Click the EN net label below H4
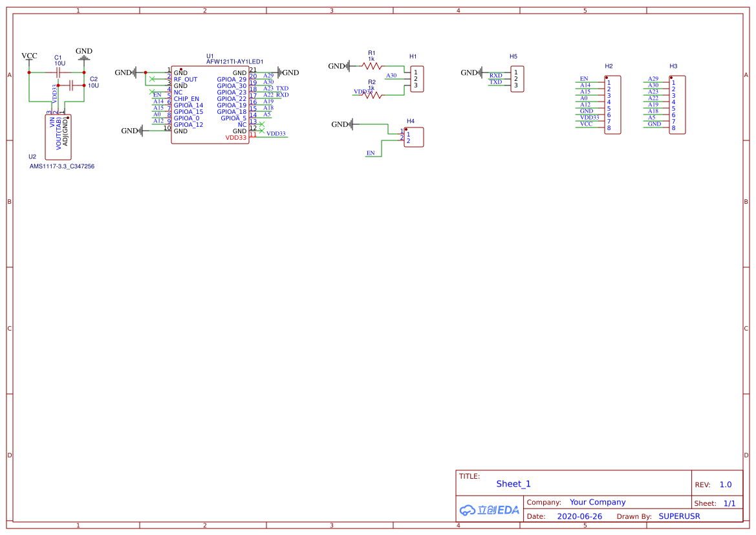756x535 pixels. point(371,153)
